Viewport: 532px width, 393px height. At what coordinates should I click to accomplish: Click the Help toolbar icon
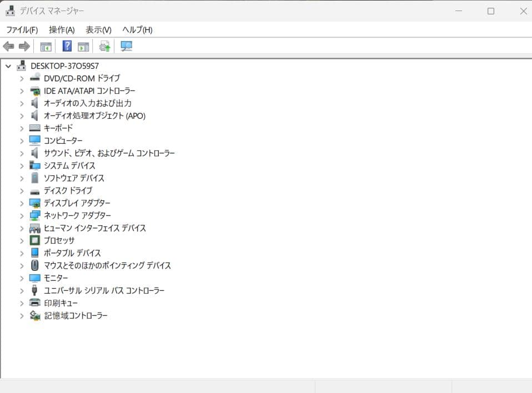click(66, 46)
